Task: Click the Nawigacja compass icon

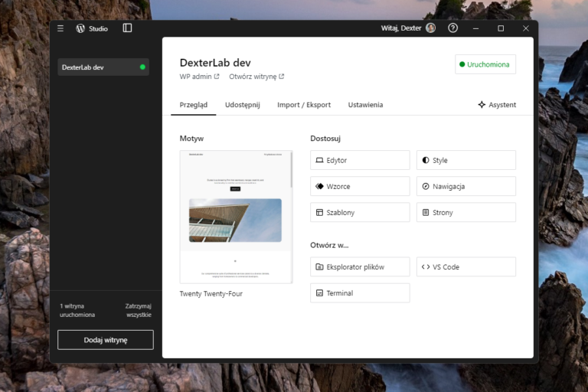Action: point(426,186)
